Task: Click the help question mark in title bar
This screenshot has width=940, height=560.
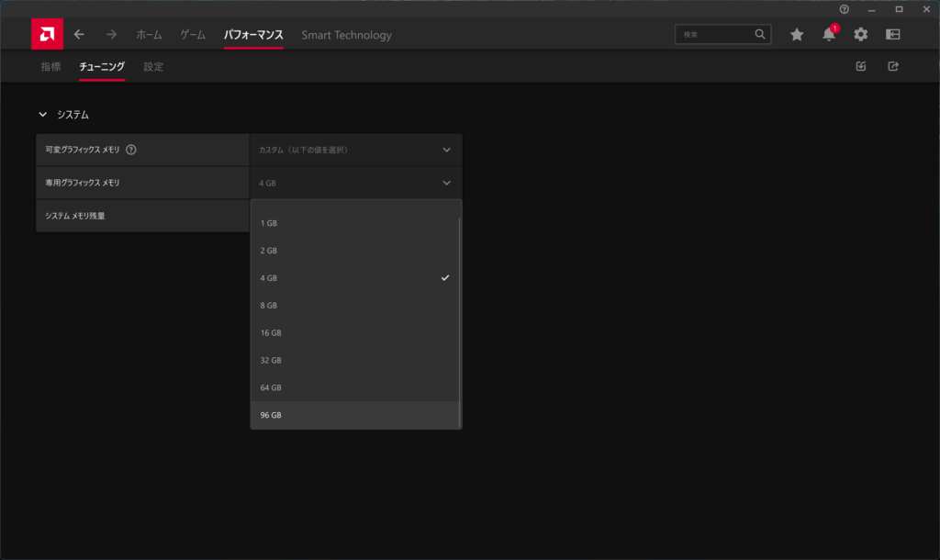Action: 844,9
